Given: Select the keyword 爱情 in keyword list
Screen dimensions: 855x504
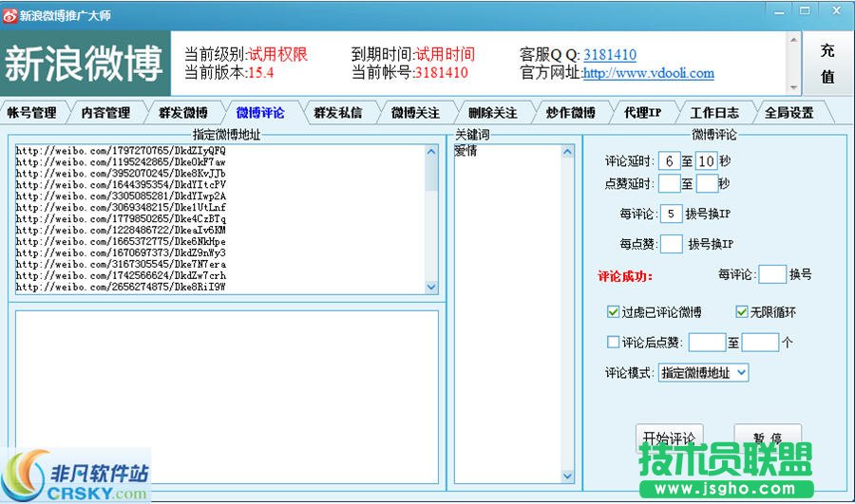Looking at the screenshot, I should (465, 151).
